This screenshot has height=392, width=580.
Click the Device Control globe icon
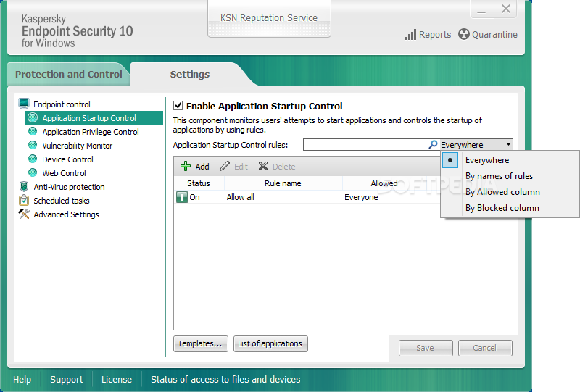pos(33,159)
